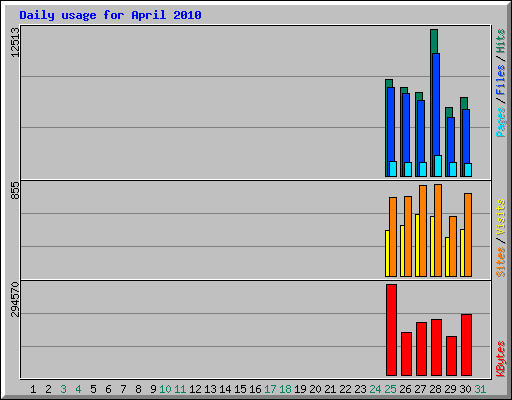The height and width of the screenshot is (400, 512).
Task: Click green day label 18 on the x-axis
Action: click(285, 389)
